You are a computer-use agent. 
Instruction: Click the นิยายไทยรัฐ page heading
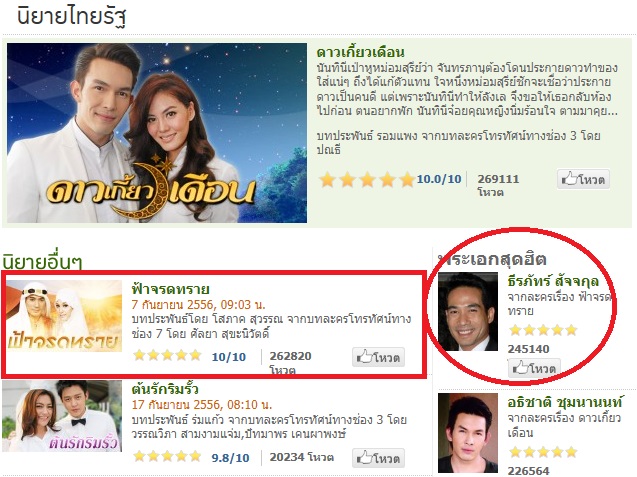[x=72, y=17]
